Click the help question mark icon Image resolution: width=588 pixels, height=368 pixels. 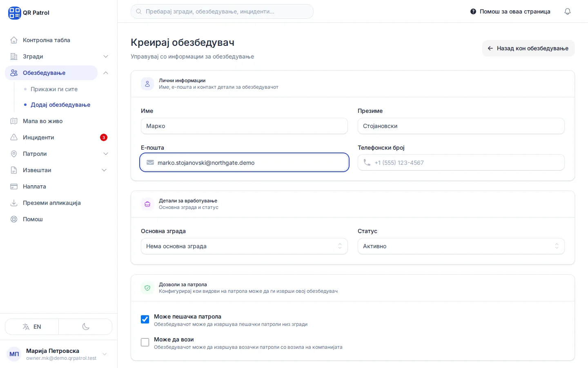point(473,11)
